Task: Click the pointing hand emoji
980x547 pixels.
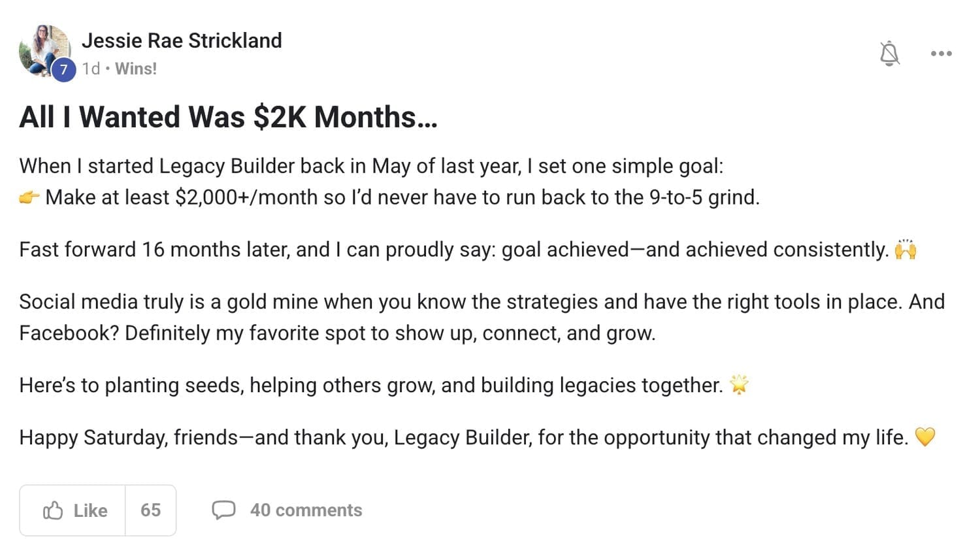Action: click(x=29, y=197)
